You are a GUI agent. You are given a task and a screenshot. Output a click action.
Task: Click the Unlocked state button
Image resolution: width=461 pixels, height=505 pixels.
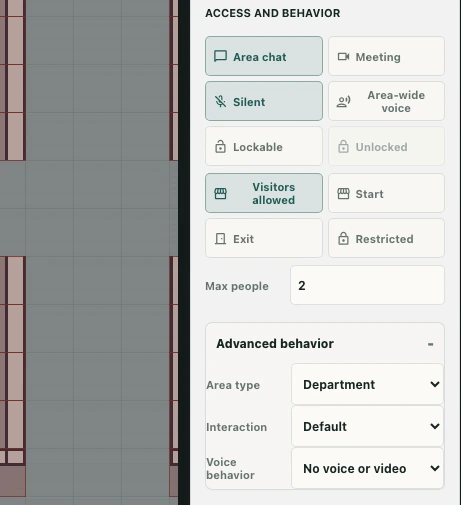coord(386,146)
